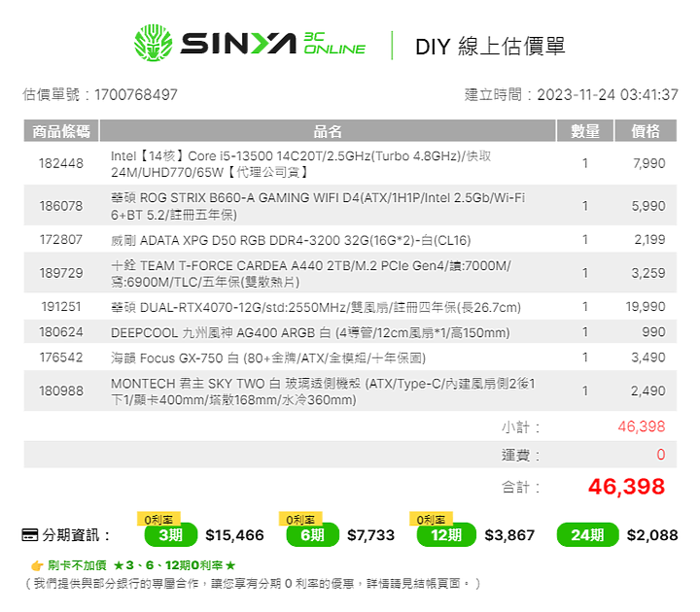Image resolution: width=700 pixels, height=612 pixels.
Task: Click the price 2,490
Action: tap(648, 391)
